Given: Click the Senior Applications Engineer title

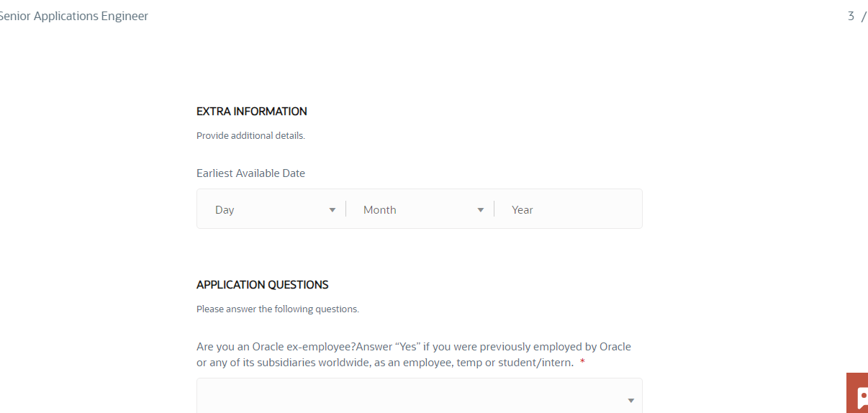Looking at the screenshot, I should tap(74, 16).
